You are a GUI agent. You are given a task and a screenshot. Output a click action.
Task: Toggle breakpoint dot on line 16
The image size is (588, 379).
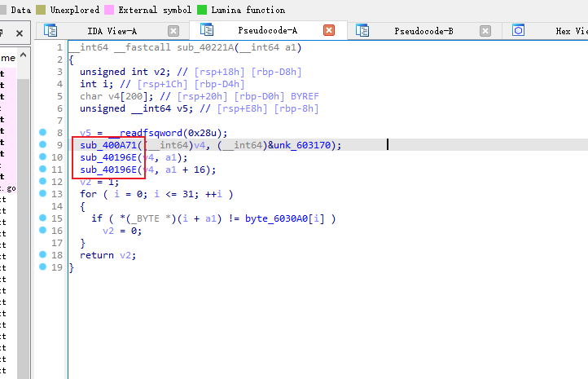point(42,230)
